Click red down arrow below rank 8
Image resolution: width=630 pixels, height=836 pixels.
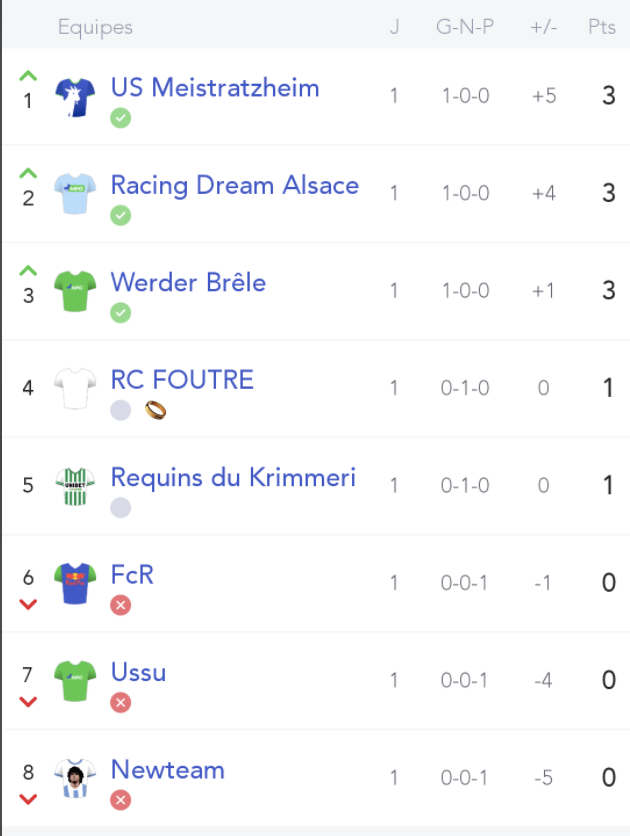(x=28, y=799)
